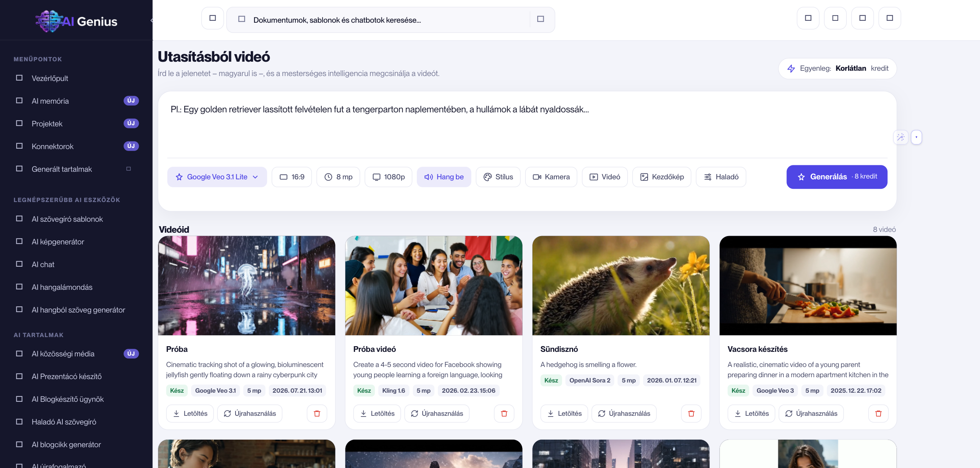Click the icon button left of search bar

pyautogui.click(x=212, y=18)
